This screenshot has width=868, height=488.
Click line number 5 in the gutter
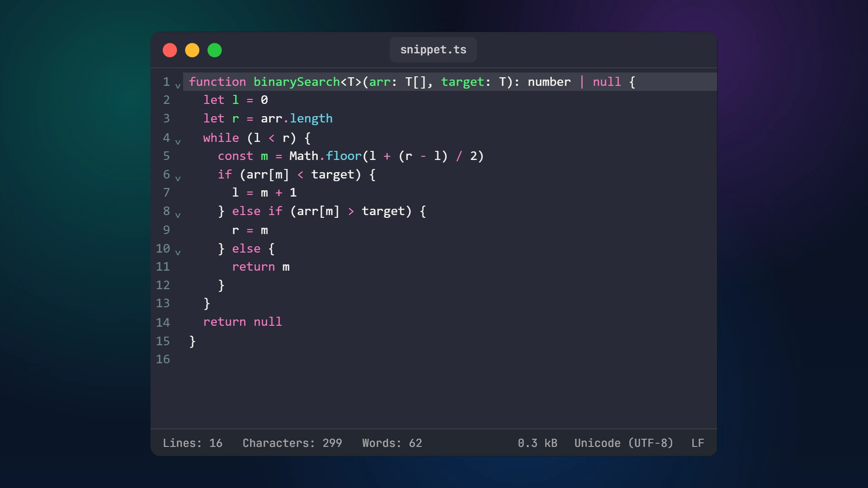(x=166, y=156)
